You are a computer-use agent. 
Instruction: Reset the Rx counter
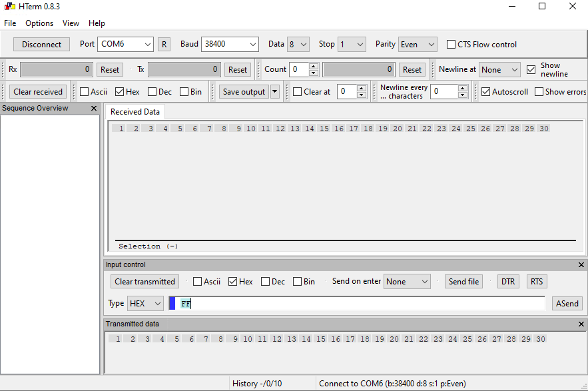pyautogui.click(x=110, y=70)
